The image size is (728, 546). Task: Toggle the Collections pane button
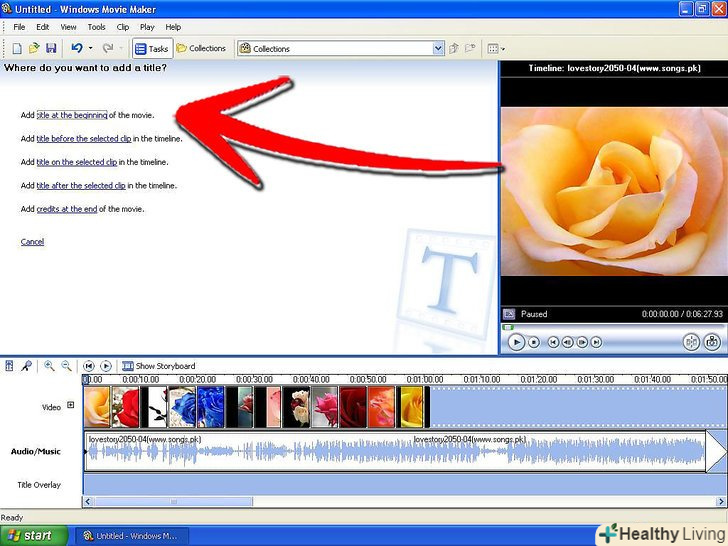[x=201, y=48]
